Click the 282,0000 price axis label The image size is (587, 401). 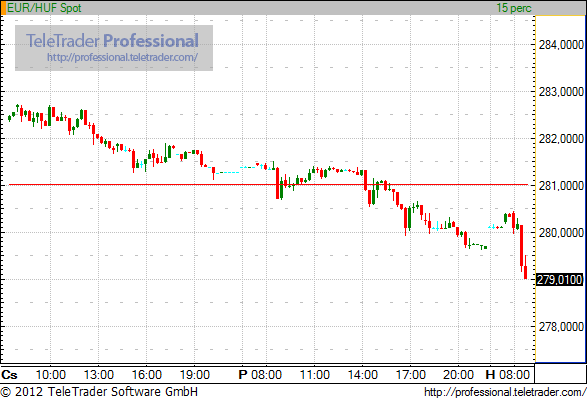[x=561, y=139]
